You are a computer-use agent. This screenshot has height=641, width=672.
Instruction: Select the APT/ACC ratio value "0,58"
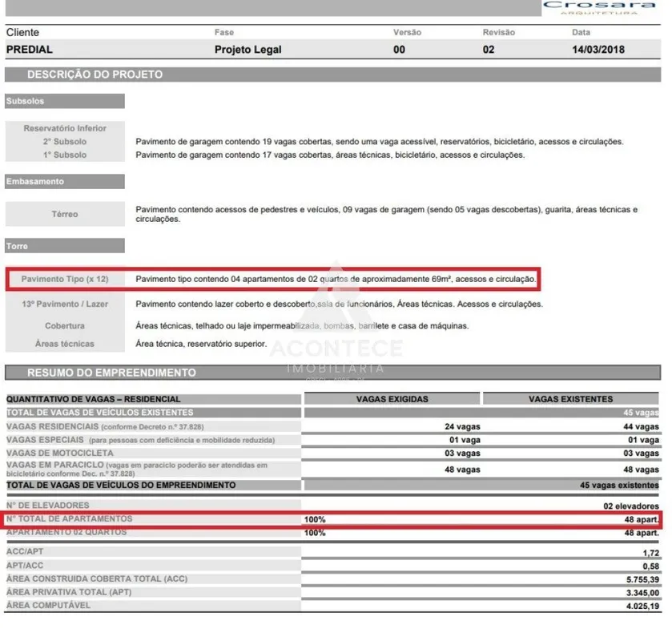point(650,566)
